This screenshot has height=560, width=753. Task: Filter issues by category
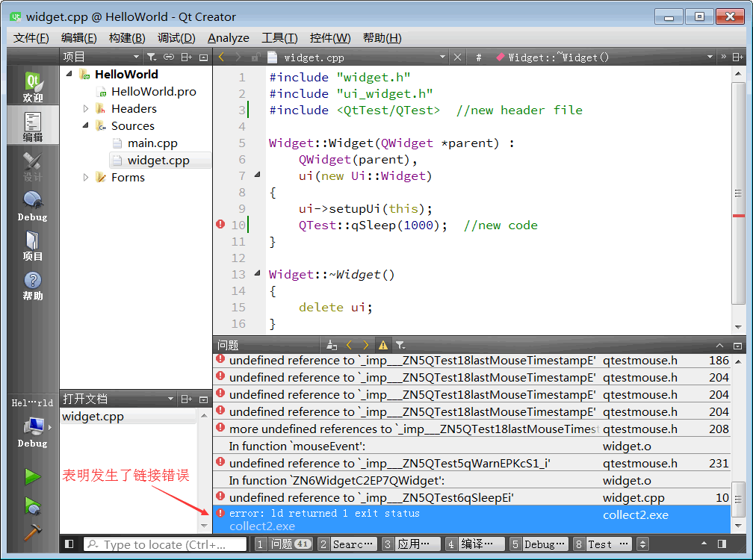[x=400, y=345]
